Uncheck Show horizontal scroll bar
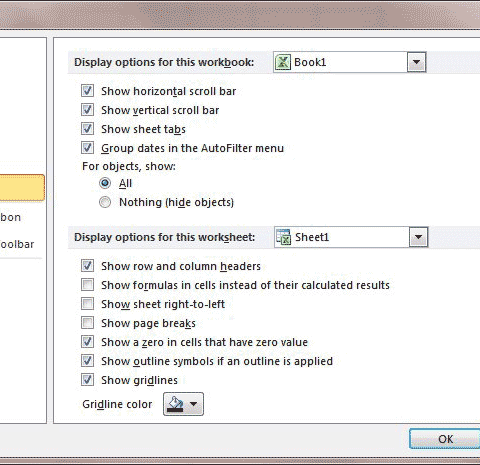Viewport: 480px width, 465px height. click(x=87, y=91)
